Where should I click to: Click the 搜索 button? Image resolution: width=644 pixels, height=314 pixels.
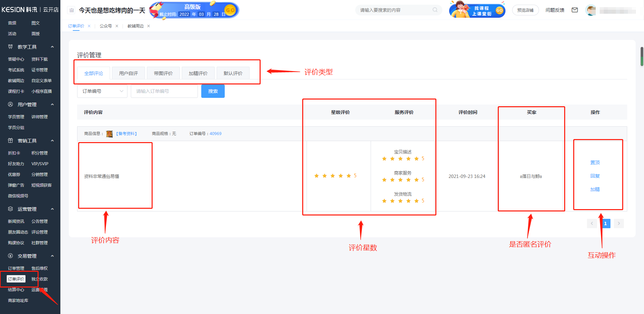point(213,91)
